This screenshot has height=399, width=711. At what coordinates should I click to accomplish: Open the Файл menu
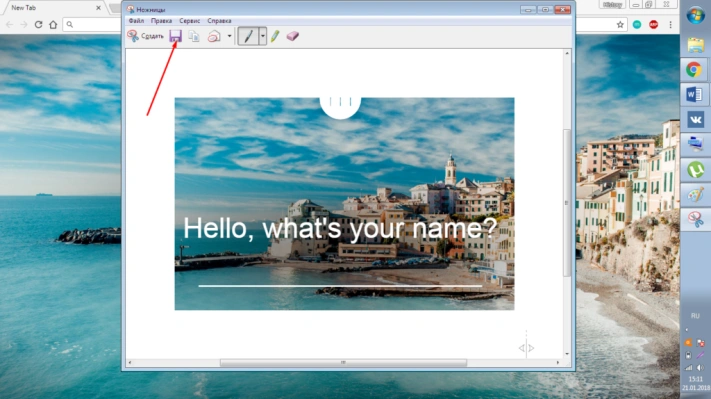(136, 21)
